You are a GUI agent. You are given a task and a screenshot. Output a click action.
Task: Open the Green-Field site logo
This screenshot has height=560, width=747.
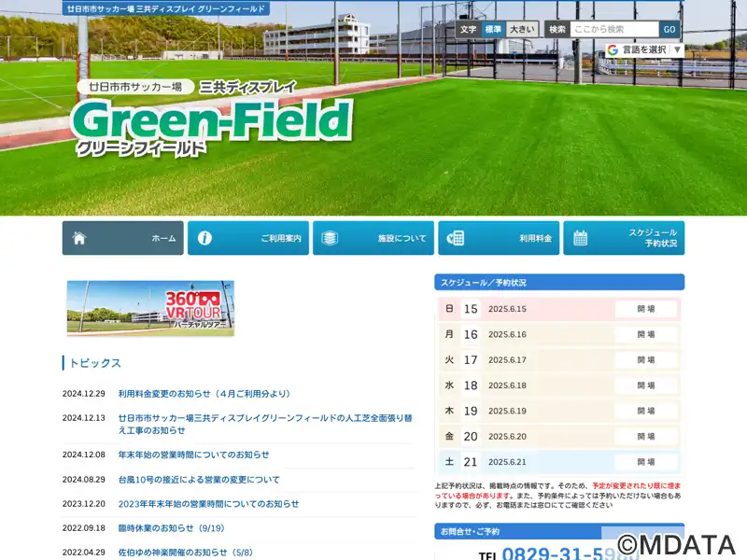click(x=213, y=119)
